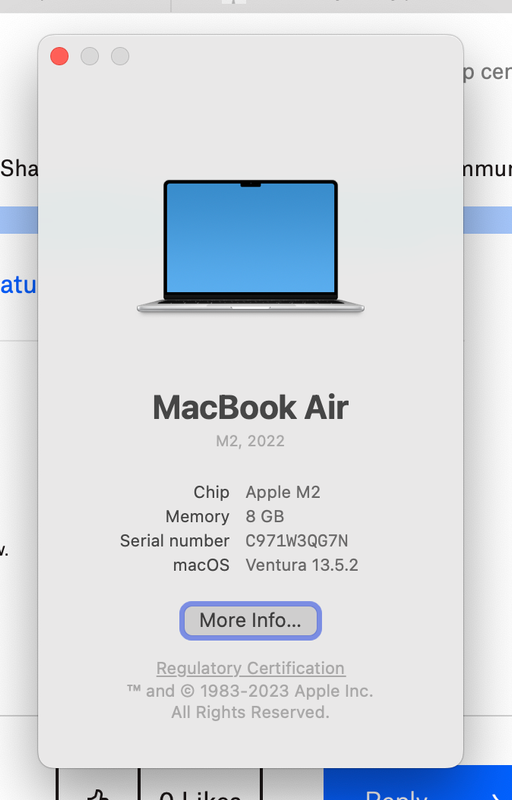Click the 'Memory' label
Viewport: 512px width, 800px height.
pos(197,517)
